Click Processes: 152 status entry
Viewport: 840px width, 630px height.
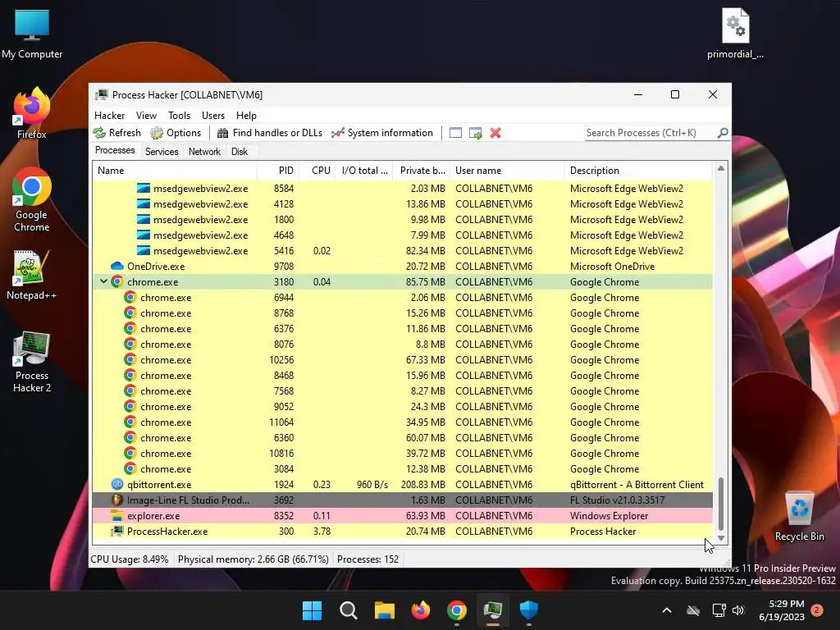pyautogui.click(x=367, y=559)
